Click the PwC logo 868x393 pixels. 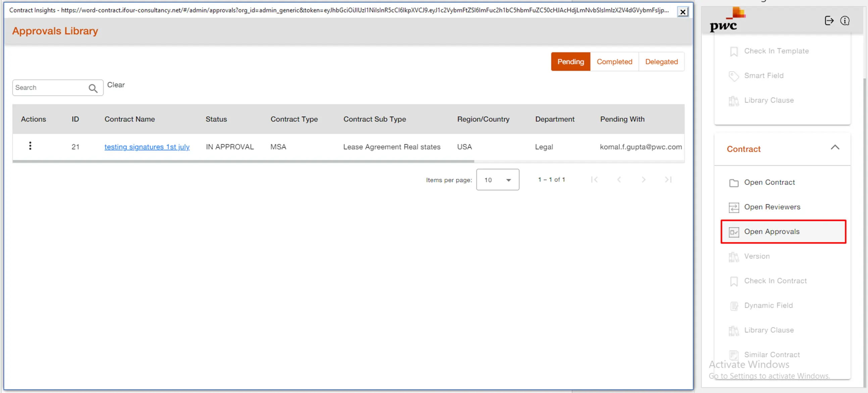pos(727,20)
